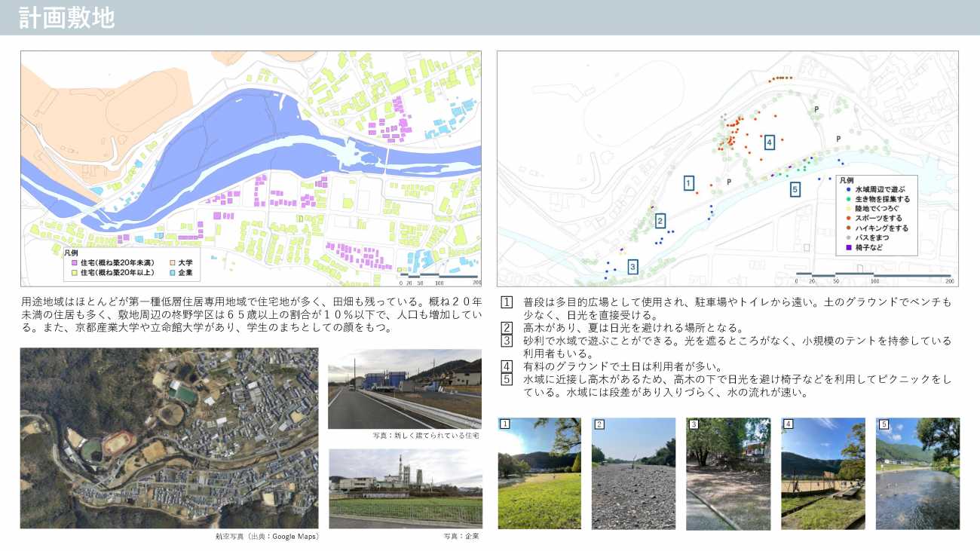Open site photo 5 of the river

917,473
